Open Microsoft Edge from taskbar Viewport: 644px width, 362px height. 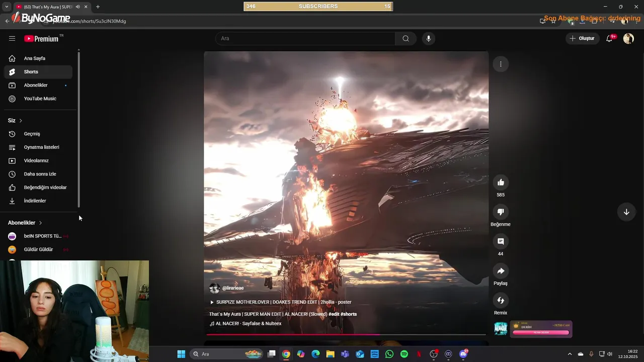click(x=315, y=354)
